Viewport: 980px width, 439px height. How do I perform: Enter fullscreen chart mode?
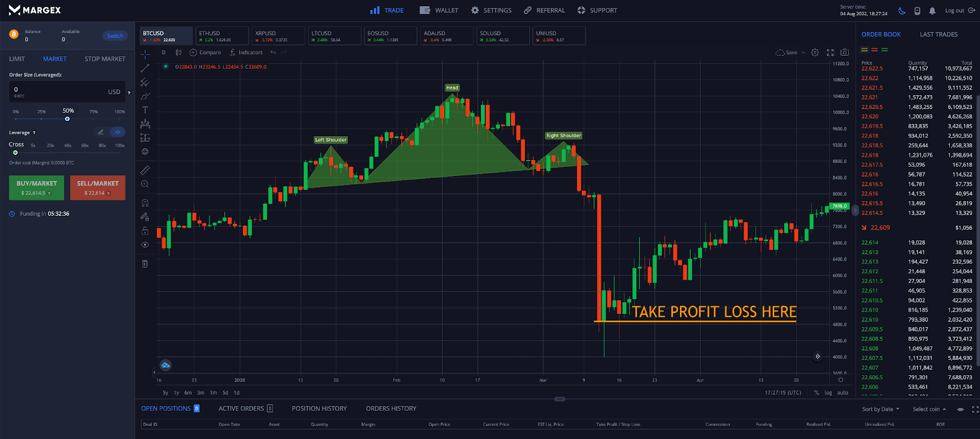coord(831,53)
